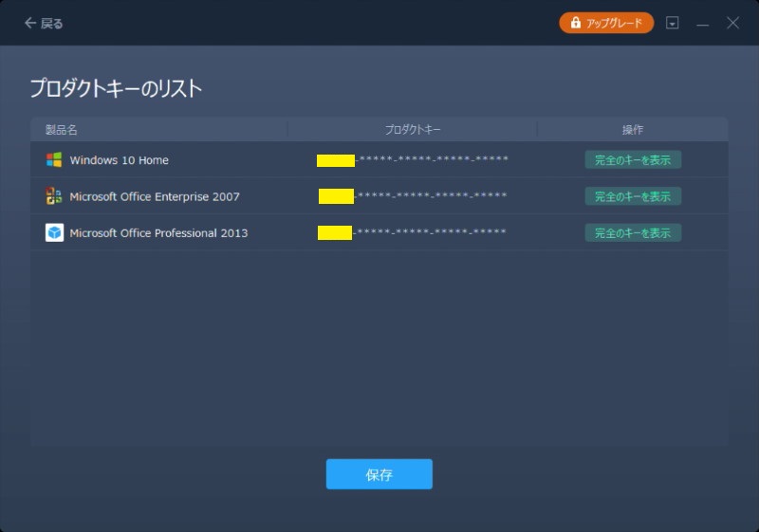Click the プロダクトキーのリスト heading
The height and width of the screenshot is (532, 759).
(116, 88)
